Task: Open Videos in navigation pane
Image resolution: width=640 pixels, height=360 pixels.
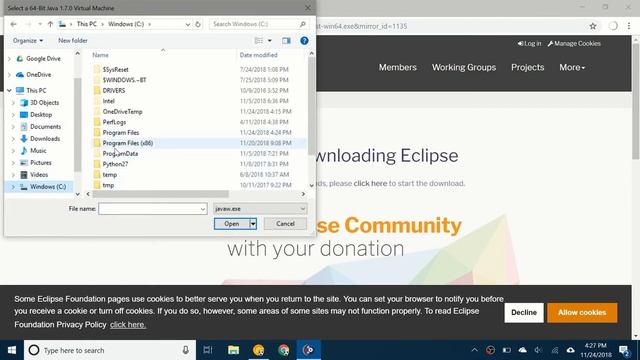Action: coord(39,175)
